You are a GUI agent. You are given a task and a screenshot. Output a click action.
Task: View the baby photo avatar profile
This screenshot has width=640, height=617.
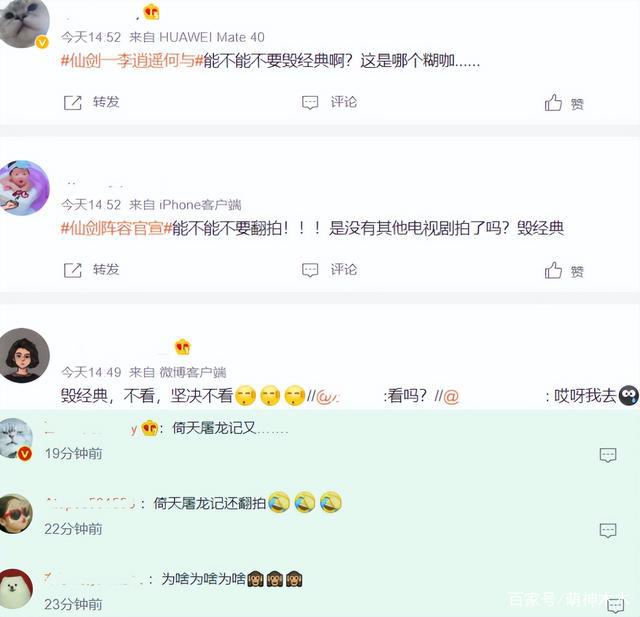[x=24, y=188]
